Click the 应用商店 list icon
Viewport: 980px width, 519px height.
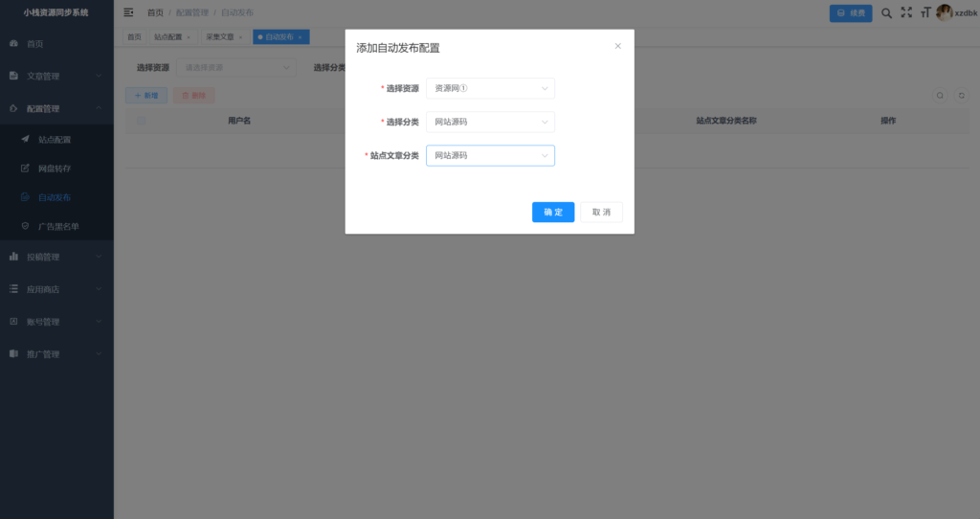tap(13, 289)
